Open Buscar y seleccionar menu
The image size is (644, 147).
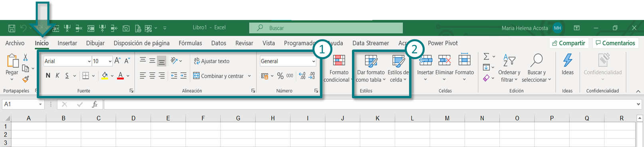[536, 68]
